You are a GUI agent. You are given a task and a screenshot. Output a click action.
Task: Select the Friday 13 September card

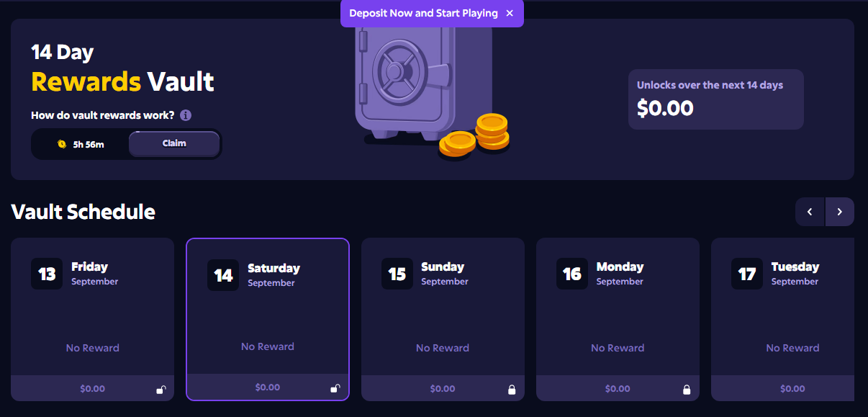(92, 319)
